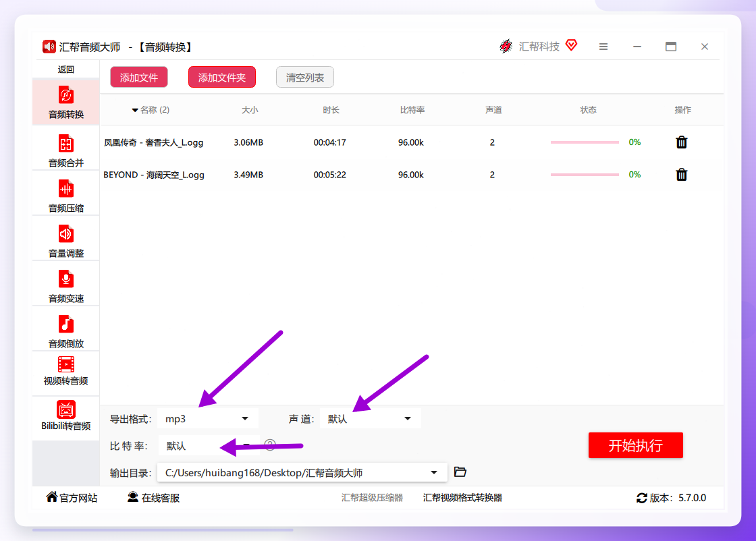Click the 版本: 5.7.0.0 version text
The width and height of the screenshot is (756, 541).
(678, 498)
